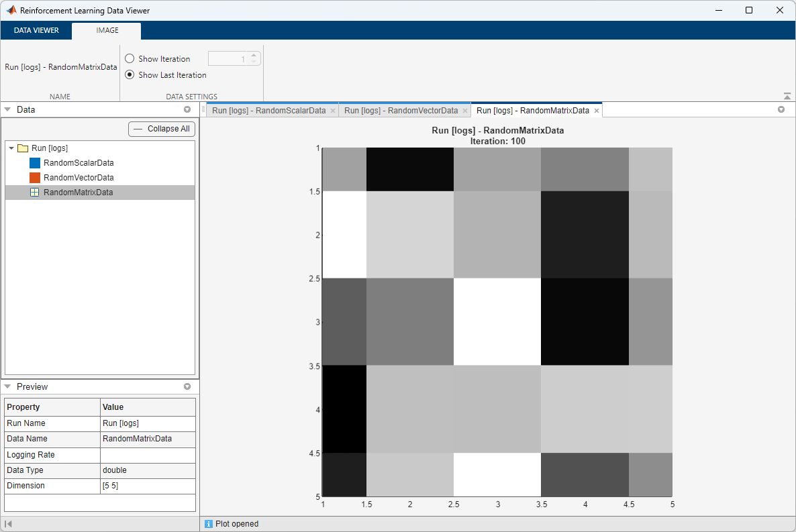Select the Show Last Iteration option
This screenshot has width=796, height=532.
point(130,75)
